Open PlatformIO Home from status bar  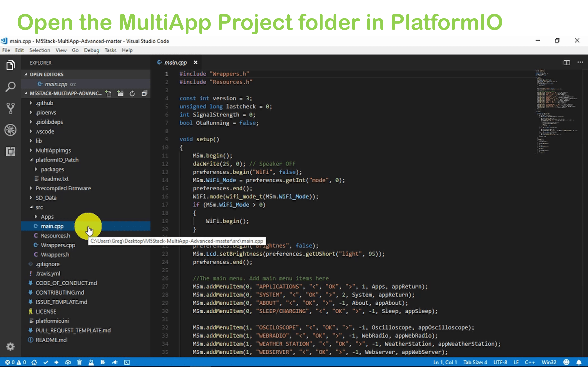click(34, 362)
